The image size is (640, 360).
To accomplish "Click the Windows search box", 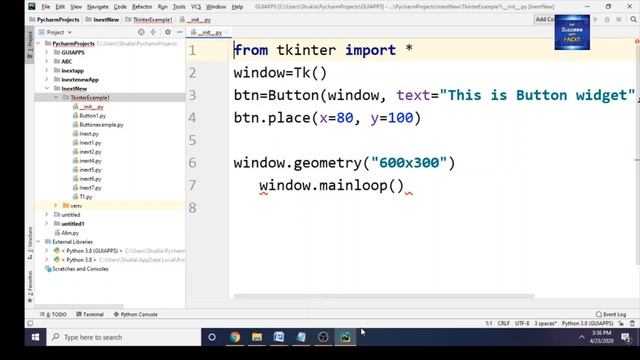I will (124, 337).
